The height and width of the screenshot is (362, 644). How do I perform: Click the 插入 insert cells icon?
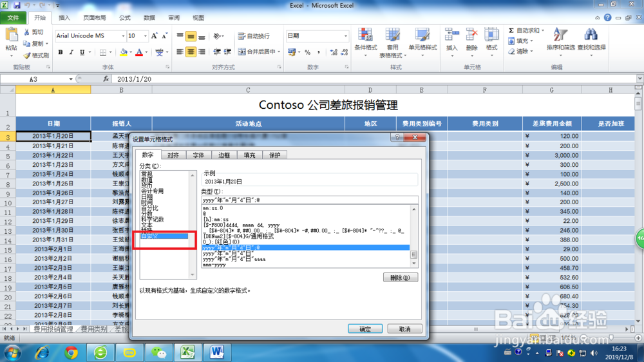tap(452, 35)
